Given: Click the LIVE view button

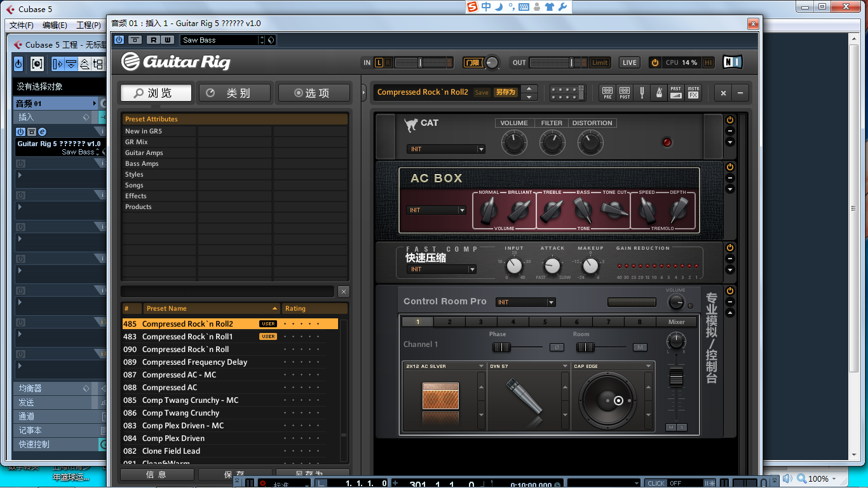Looking at the screenshot, I should (630, 63).
